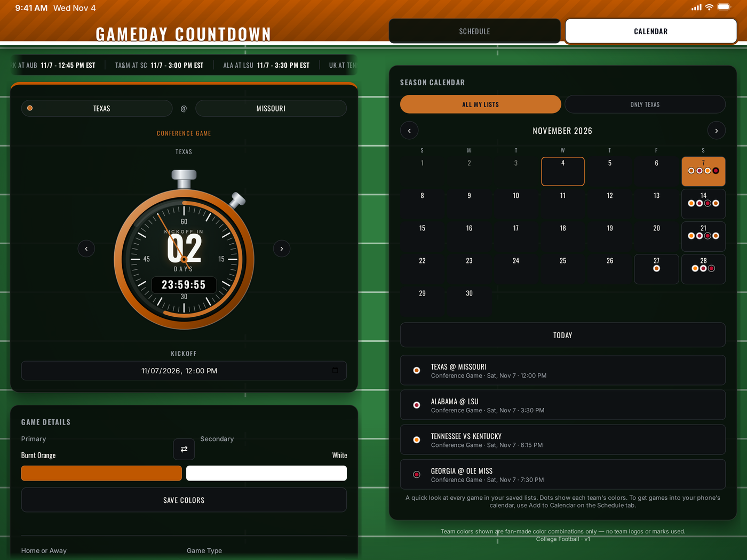Select November 21 game day cell
The height and width of the screenshot is (560, 747).
pyautogui.click(x=703, y=236)
